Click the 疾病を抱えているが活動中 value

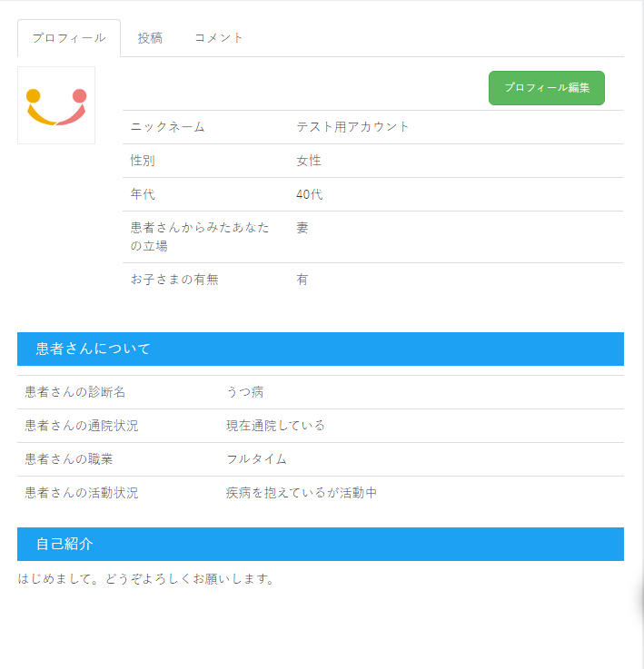(301, 493)
